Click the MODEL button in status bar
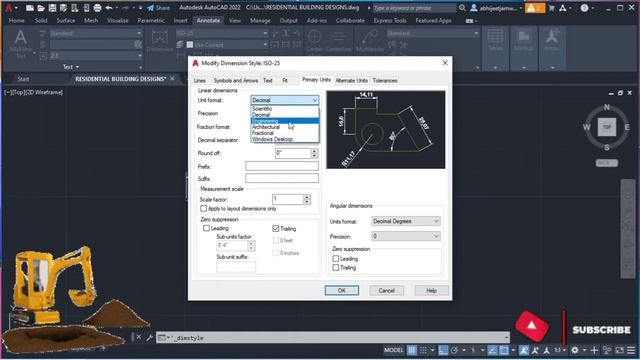The height and width of the screenshot is (360, 640). click(x=393, y=350)
